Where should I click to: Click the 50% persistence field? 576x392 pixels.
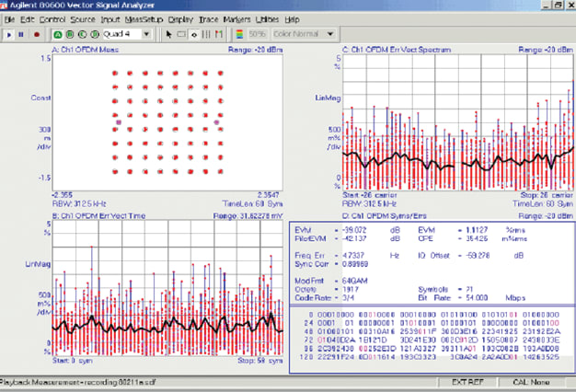coord(257,34)
